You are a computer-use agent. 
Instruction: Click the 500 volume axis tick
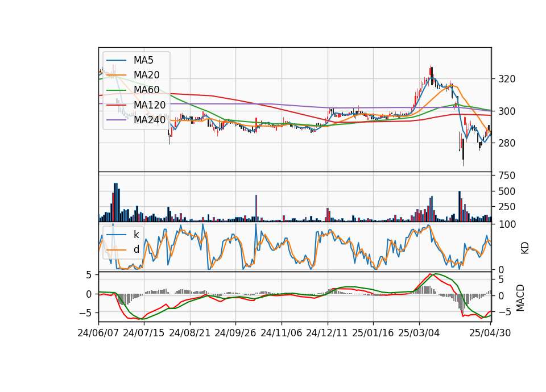[x=507, y=191]
